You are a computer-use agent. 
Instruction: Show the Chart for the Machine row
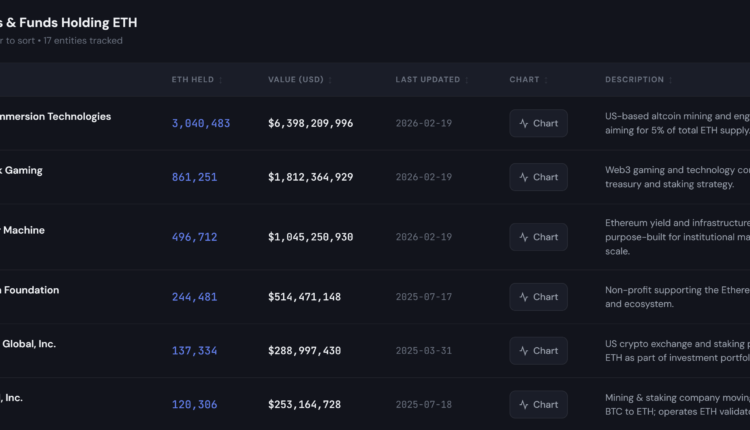pyautogui.click(x=538, y=237)
